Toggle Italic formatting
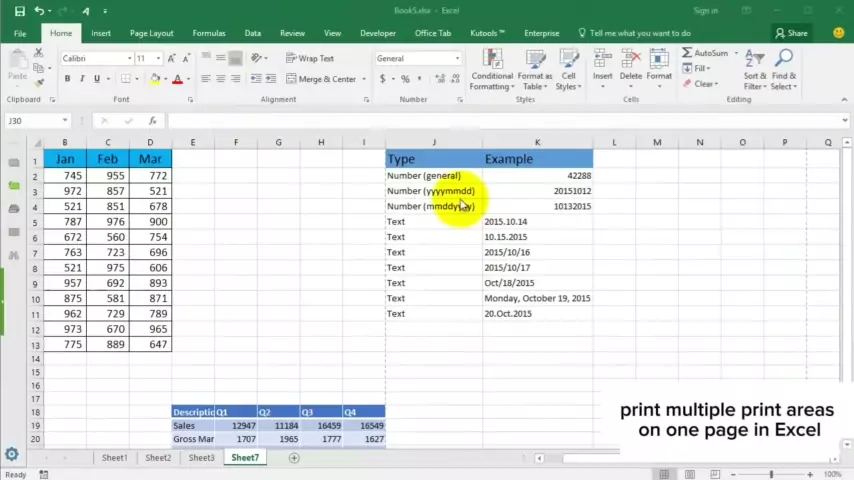This screenshot has height=480, width=854. (x=82, y=79)
